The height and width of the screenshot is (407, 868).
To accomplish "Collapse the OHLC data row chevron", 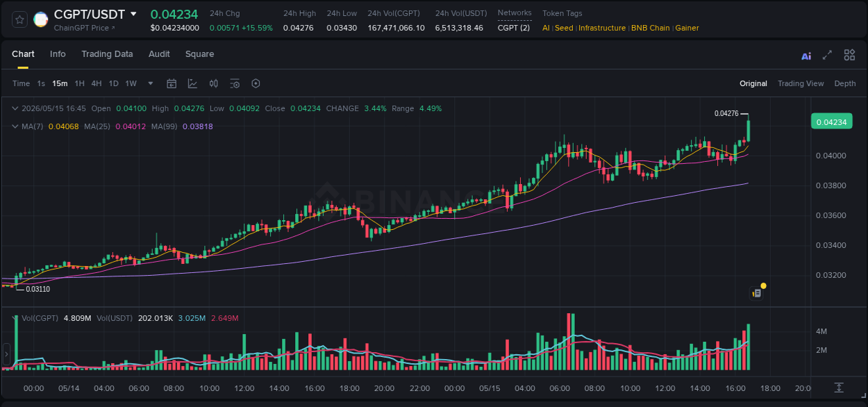I will [15, 108].
